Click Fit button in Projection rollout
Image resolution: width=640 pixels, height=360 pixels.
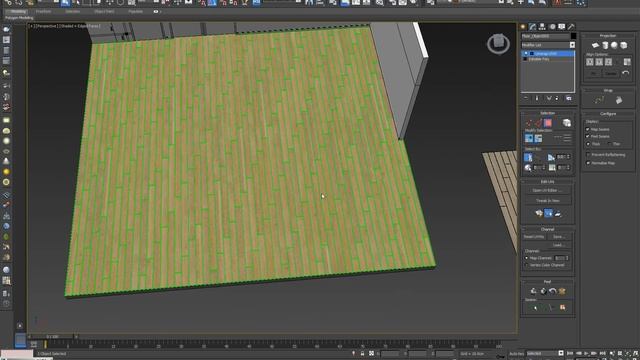(593, 73)
